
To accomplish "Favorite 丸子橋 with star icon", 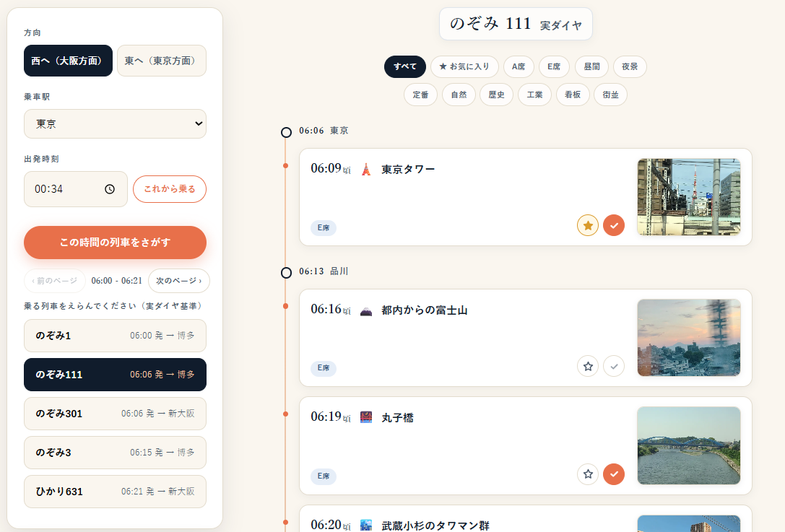I will 588,474.
